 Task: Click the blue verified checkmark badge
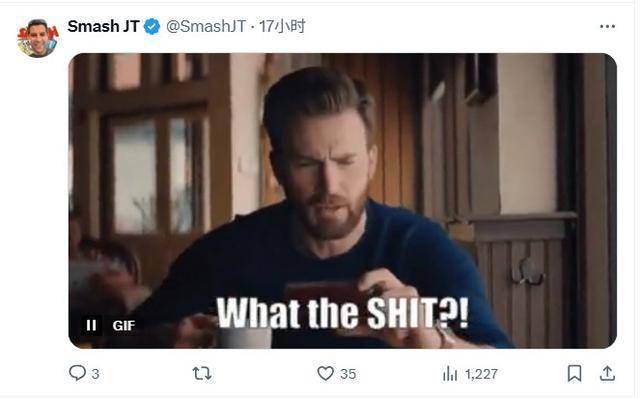152,27
